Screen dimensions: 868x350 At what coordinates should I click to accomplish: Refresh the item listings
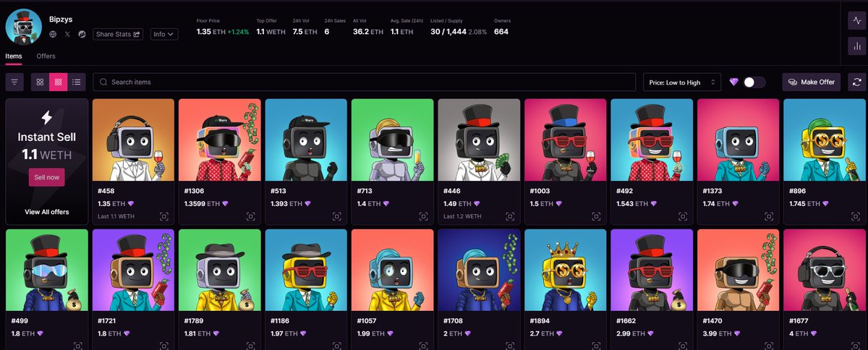(x=858, y=82)
